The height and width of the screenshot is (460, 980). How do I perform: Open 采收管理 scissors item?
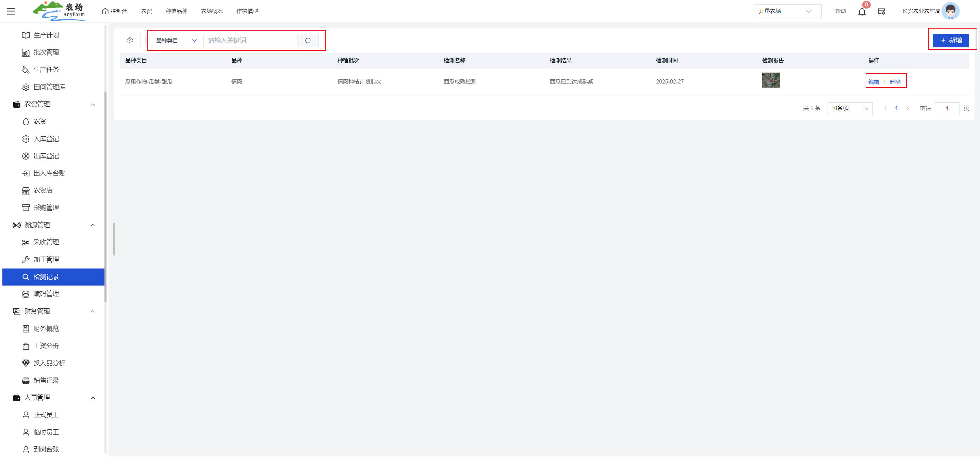click(46, 242)
